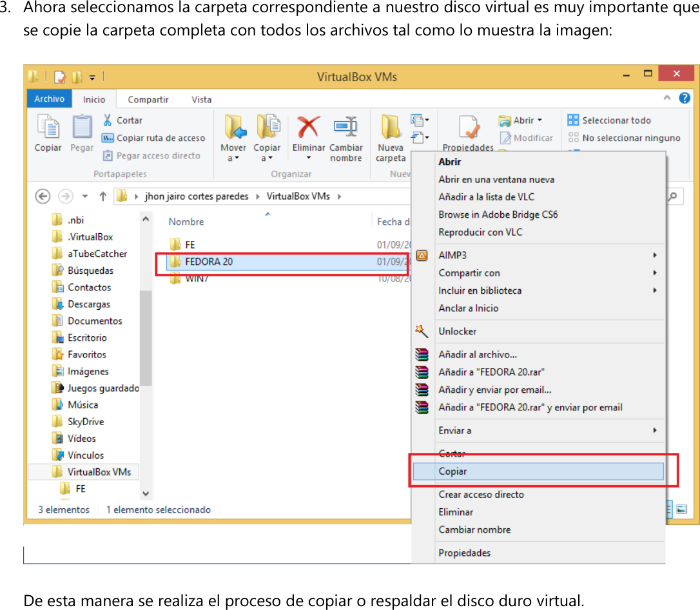The image size is (700, 610).
Task: Click Seleccionar todo
Action: coord(609,120)
